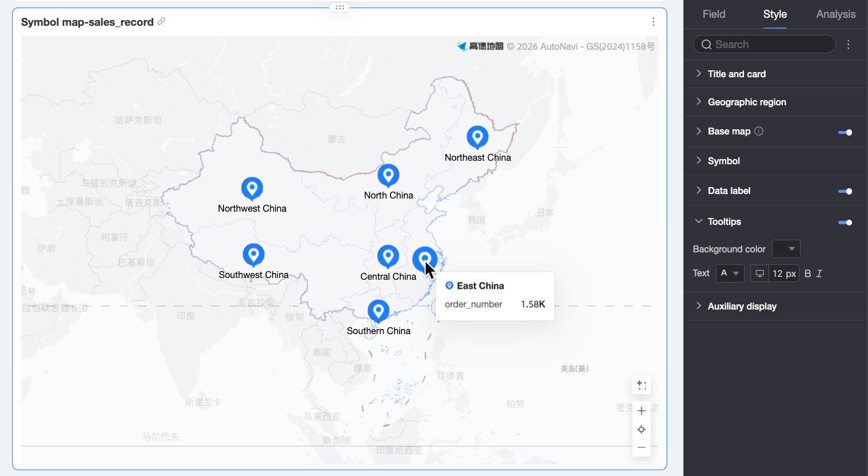Recenter the map with locate icon
Viewport: 868px width, 476px height.
point(642,429)
